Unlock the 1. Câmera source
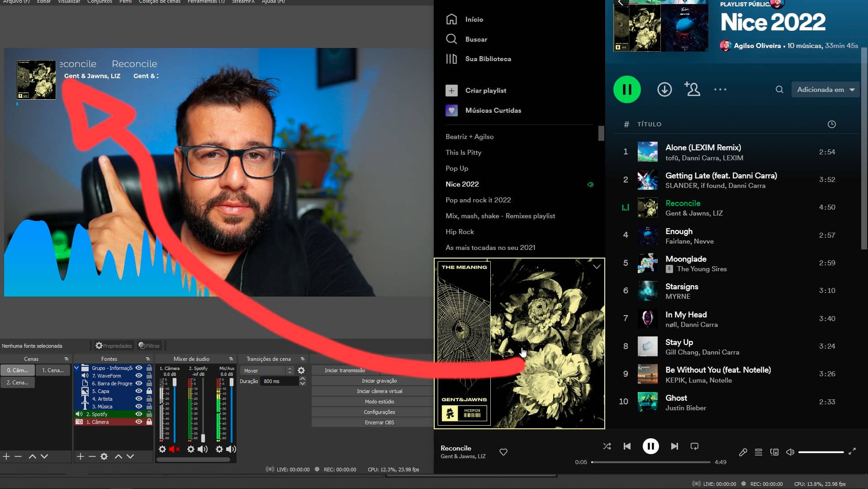The width and height of the screenshot is (868, 489). tap(149, 422)
